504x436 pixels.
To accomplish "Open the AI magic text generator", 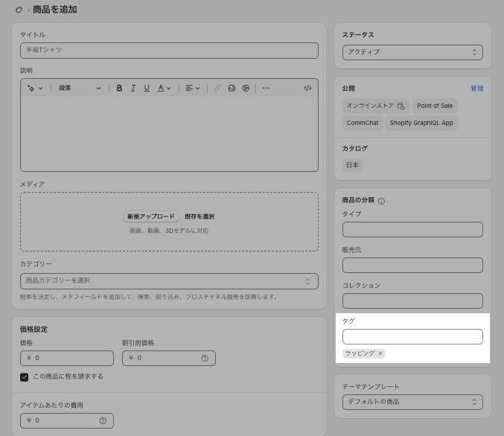I will pos(35,88).
